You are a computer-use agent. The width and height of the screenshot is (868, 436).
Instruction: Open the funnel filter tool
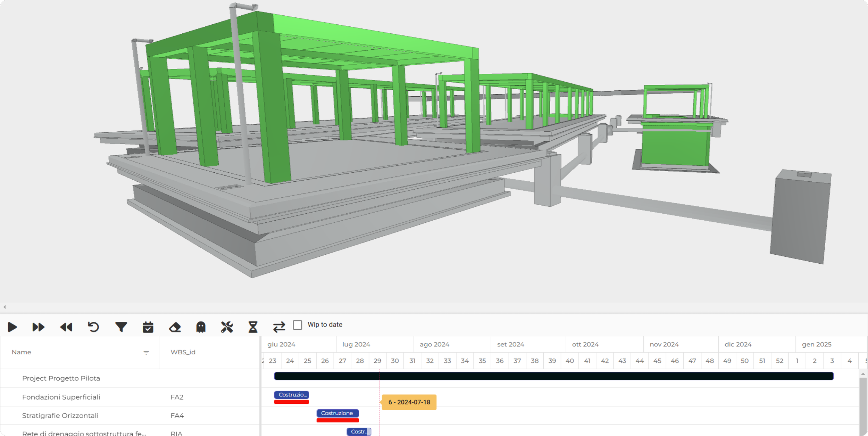click(121, 327)
